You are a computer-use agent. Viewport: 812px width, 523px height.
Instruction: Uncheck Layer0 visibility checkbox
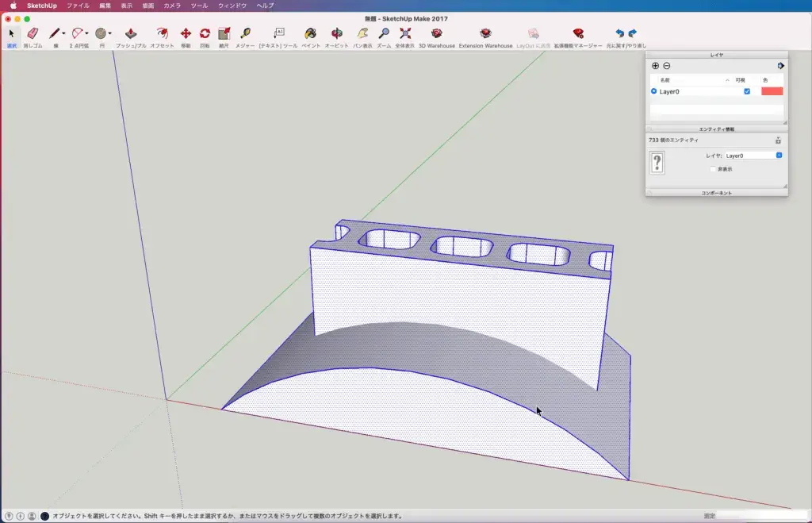[x=747, y=91]
